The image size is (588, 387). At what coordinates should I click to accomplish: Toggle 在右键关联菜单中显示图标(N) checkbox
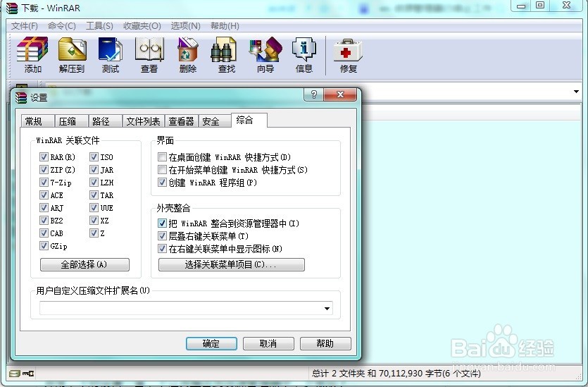tap(162, 249)
